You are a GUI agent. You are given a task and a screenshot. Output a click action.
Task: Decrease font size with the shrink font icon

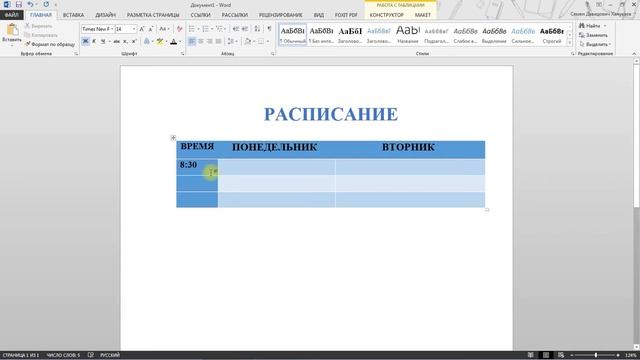tap(151, 29)
